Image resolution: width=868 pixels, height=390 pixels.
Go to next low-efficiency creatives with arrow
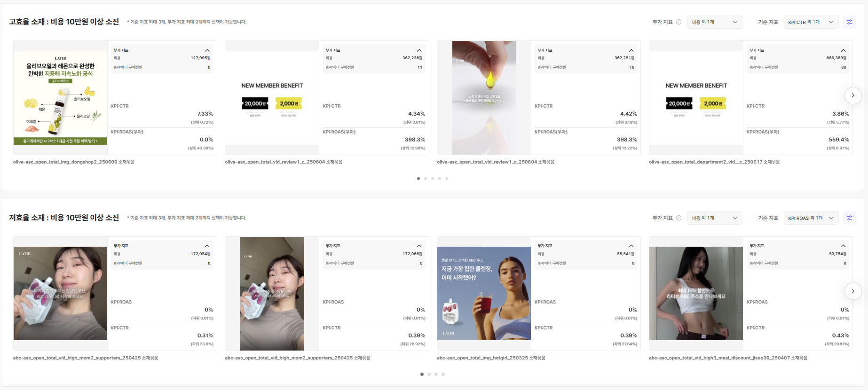(x=852, y=291)
